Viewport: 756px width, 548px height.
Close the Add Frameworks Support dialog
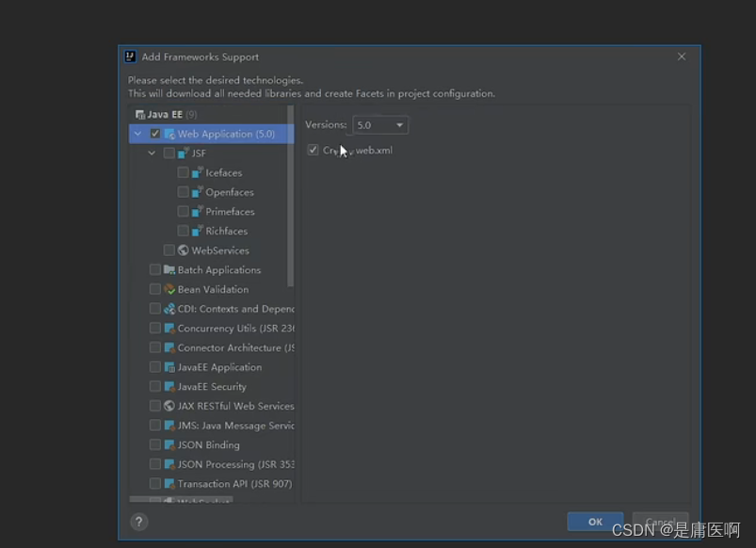click(x=682, y=56)
